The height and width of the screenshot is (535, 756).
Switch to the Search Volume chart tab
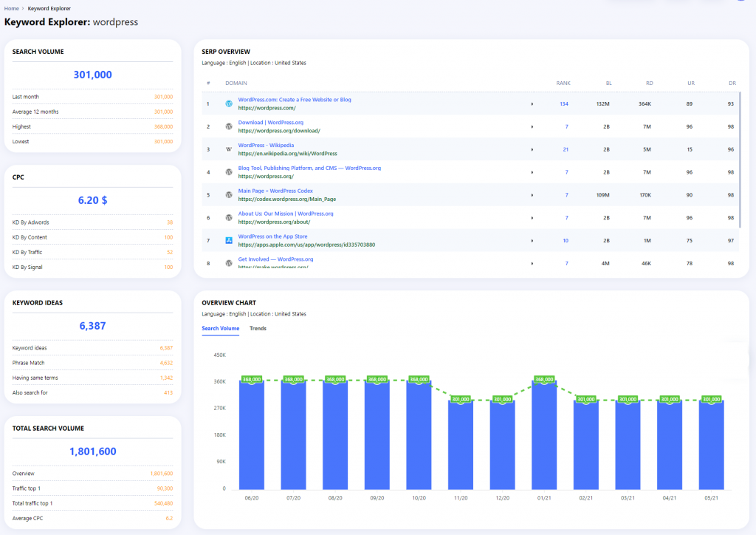(220, 329)
